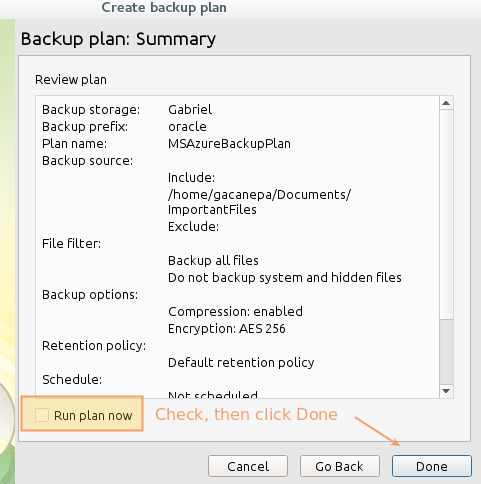Click the review plan scrollbar thumb
This screenshot has height=484, width=481.
(x=446, y=352)
